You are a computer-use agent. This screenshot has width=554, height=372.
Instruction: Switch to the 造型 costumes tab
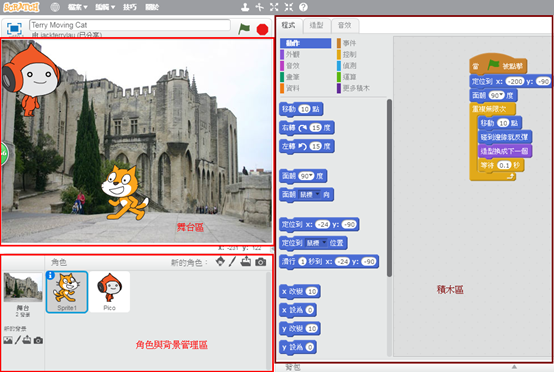[x=317, y=25]
